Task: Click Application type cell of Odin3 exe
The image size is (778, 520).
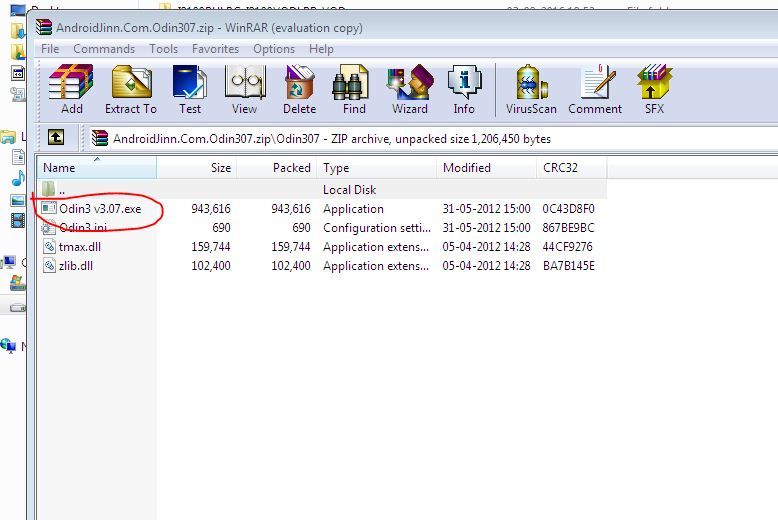Action: pos(353,208)
